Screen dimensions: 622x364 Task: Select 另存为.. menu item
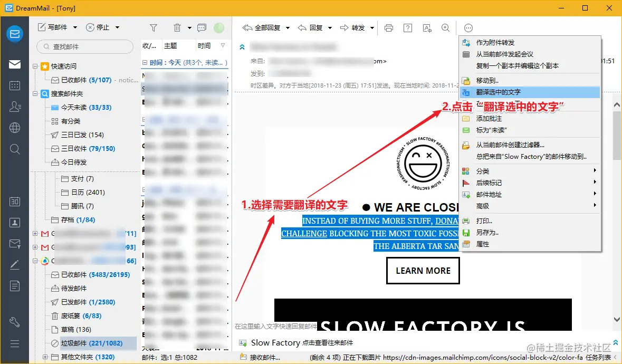[530, 232]
